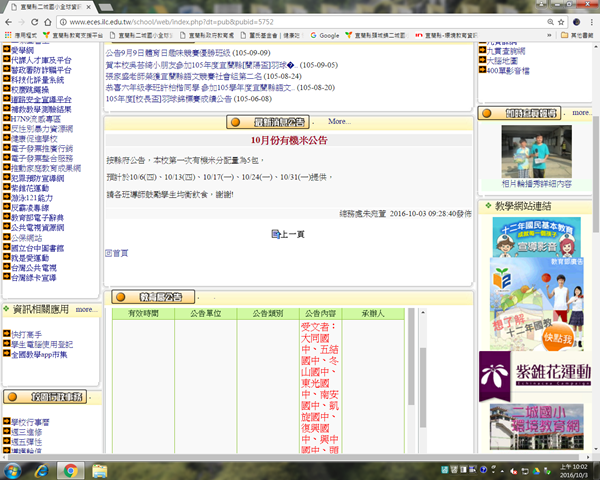Click arrow icon beside 全國教學app市集
Screen dimensions: 600x480
coord(7,354)
